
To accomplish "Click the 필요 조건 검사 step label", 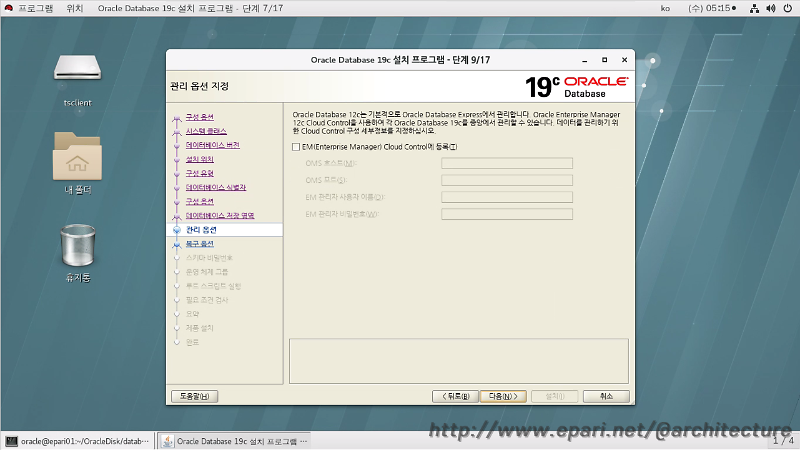I will 207,300.
